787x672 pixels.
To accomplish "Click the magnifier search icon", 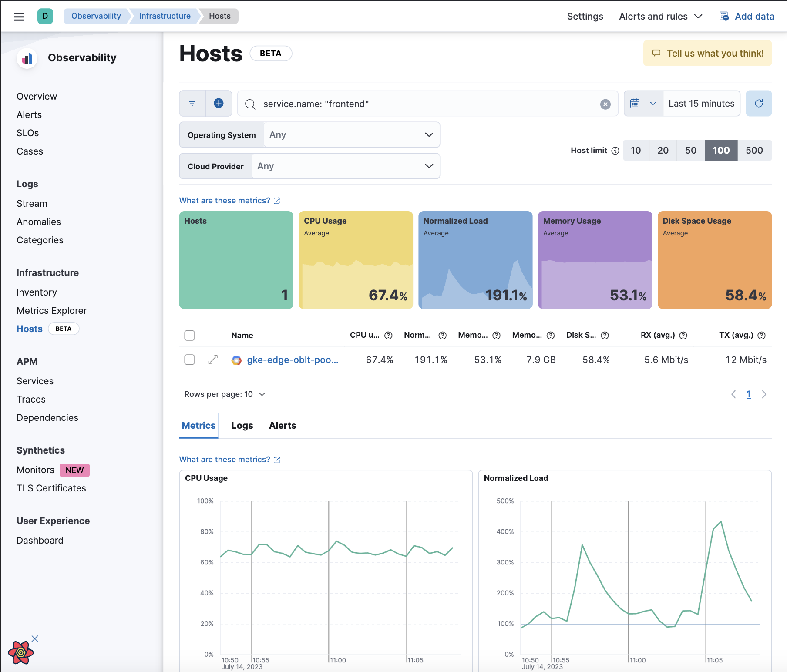I will click(250, 104).
